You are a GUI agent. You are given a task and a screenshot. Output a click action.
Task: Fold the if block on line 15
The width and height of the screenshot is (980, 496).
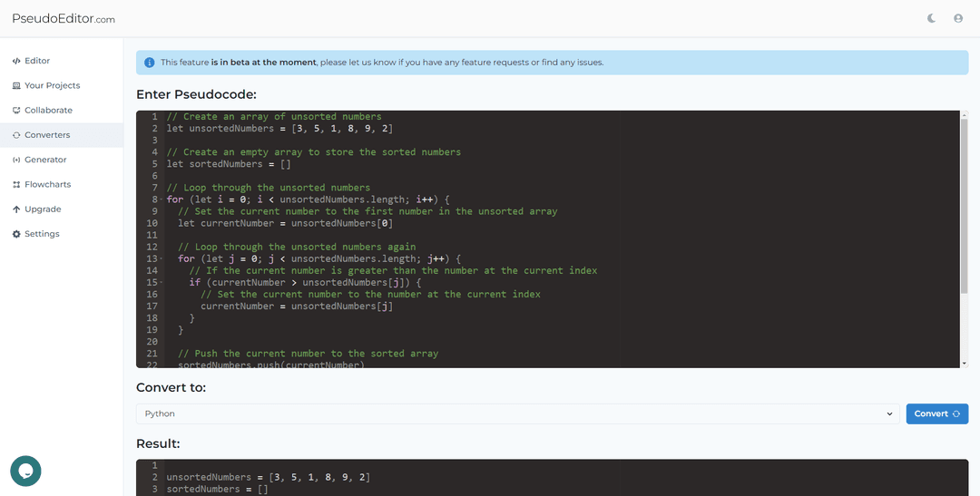pyautogui.click(x=162, y=283)
